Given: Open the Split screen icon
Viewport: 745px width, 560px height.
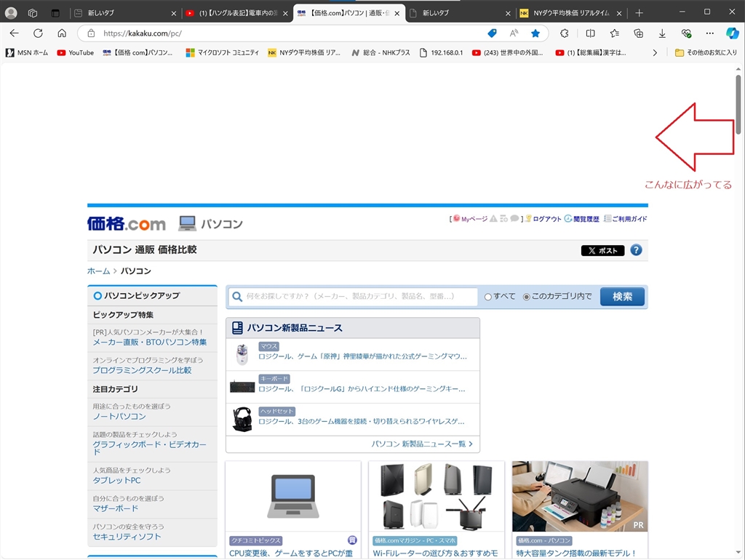Looking at the screenshot, I should pos(591,33).
